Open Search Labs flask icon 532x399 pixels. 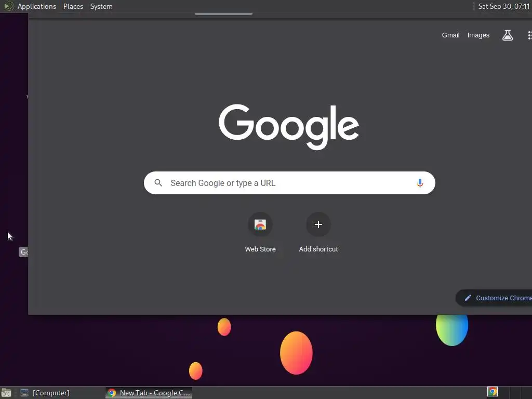tap(507, 35)
